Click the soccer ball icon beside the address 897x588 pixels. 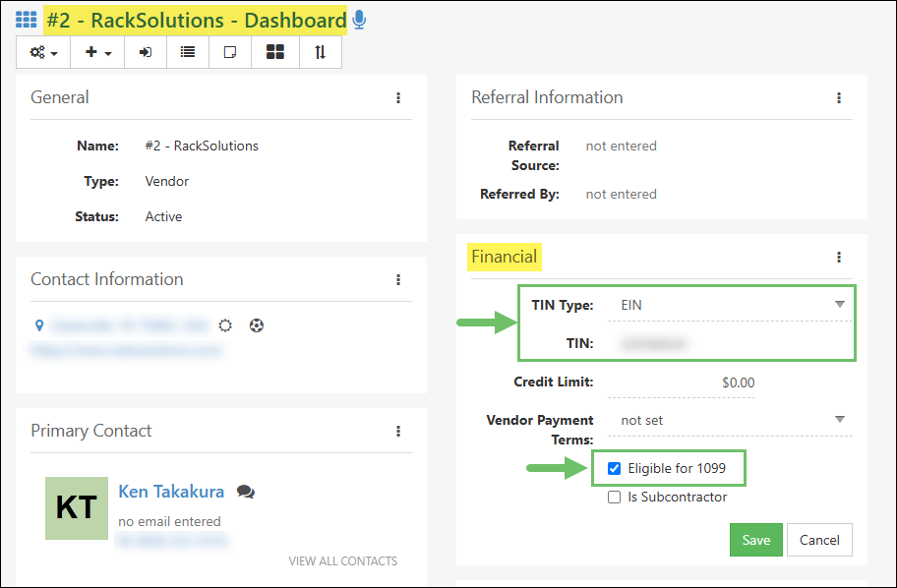coord(257,325)
